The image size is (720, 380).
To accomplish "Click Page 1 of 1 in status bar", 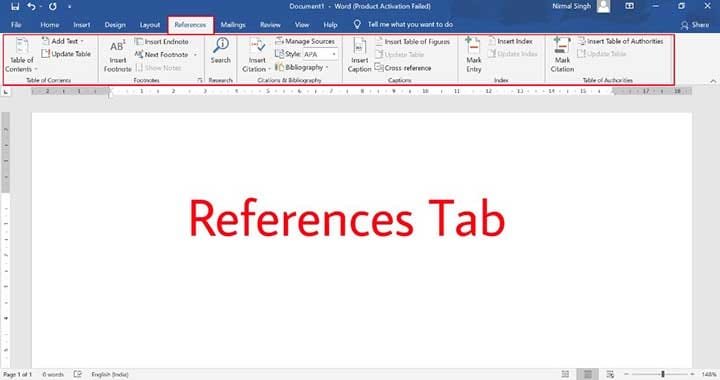I will click(17, 374).
